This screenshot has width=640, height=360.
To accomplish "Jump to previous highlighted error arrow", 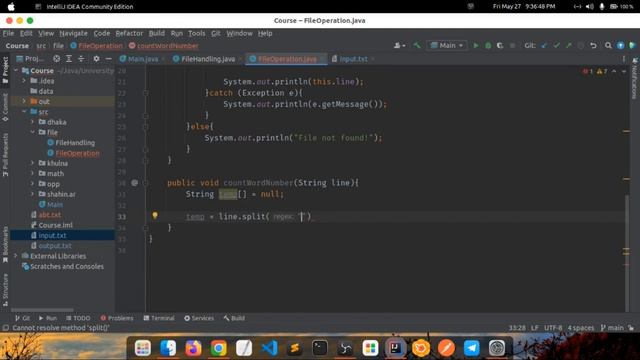I will point(614,71).
